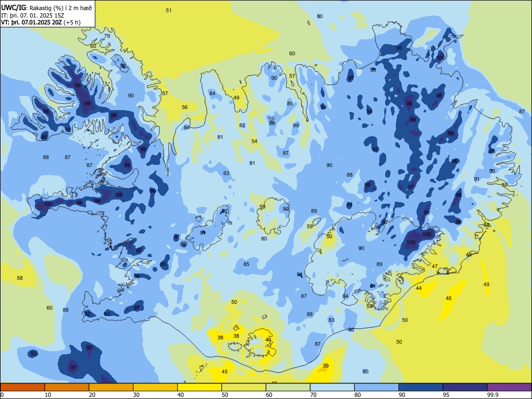Viewport: 532px width, 399px height.
Task: Click the dark orange 0–10 legend swatch
Action: pos(22,387)
